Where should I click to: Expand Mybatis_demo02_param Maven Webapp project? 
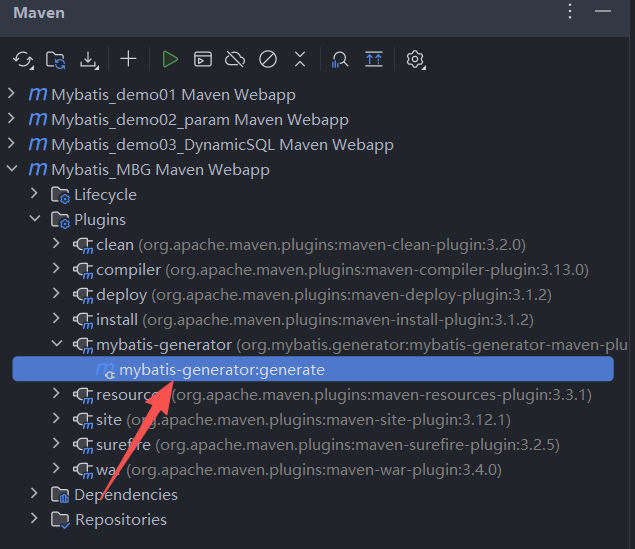pyautogui.click(x=11, y=119)
